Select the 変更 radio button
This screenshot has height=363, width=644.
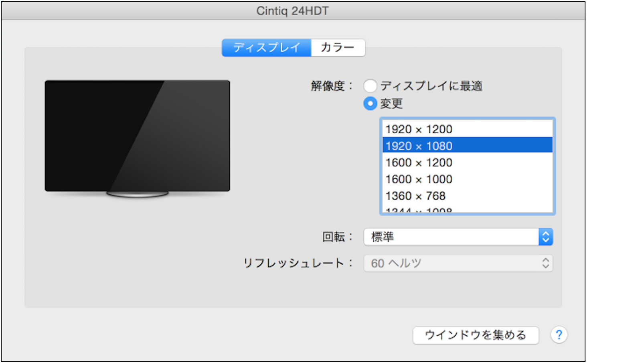[x=370, y=104]
